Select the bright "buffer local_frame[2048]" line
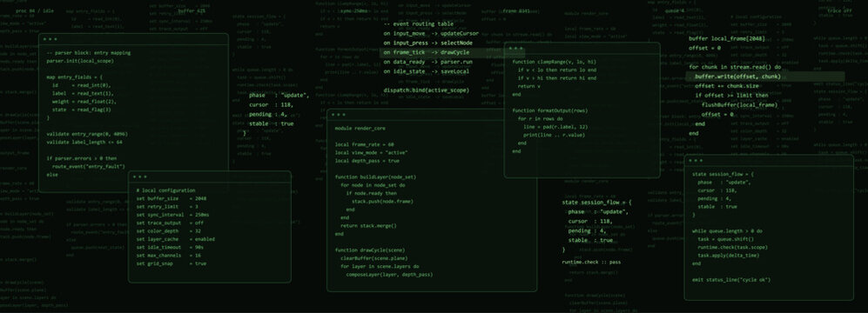The height and width of the screenshot is (313, 868). pyautogui.click(x=727, y=39)
